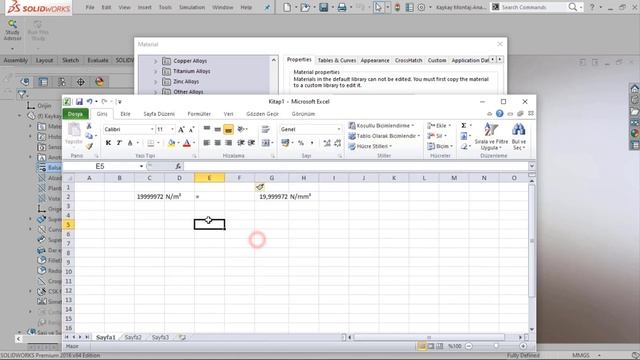The width and height of the screenshot is (640, 360).
Task: Switch to Sayfa Düzeni ribbon tab
Action: 159,114
